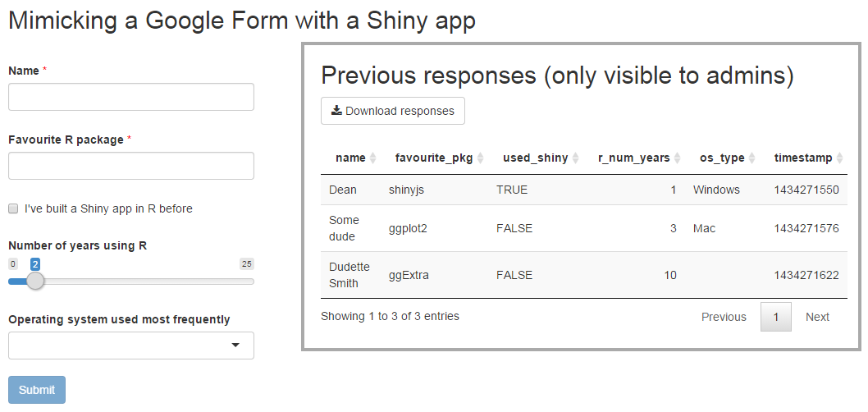This screenshot has height=412, width=868.
Task: Click the years using R slider handle
Action: point(35,281)
